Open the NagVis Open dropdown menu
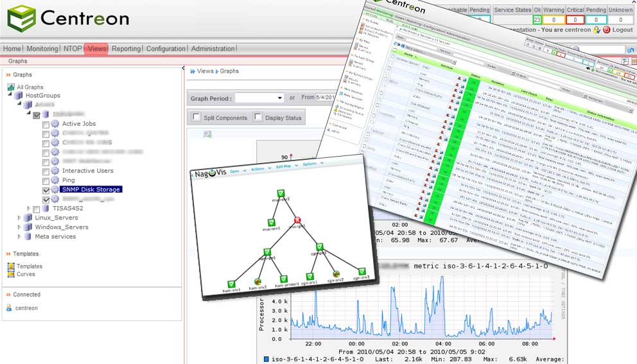 pos(238,171)
